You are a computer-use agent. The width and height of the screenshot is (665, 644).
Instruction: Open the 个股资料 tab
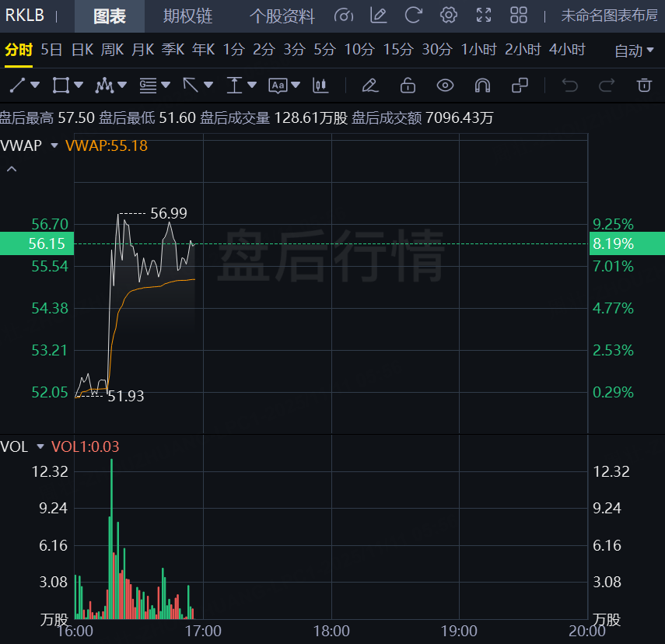pyautogui.click(x=282, y=16)
